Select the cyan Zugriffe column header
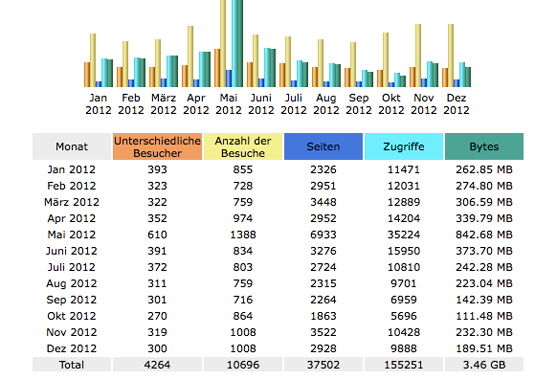 point(404,147)
